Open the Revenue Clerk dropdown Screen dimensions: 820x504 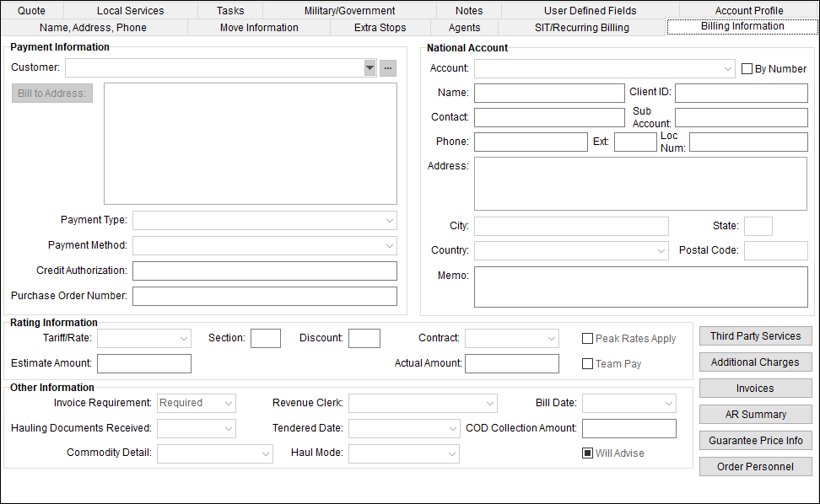tap(490, 403)
